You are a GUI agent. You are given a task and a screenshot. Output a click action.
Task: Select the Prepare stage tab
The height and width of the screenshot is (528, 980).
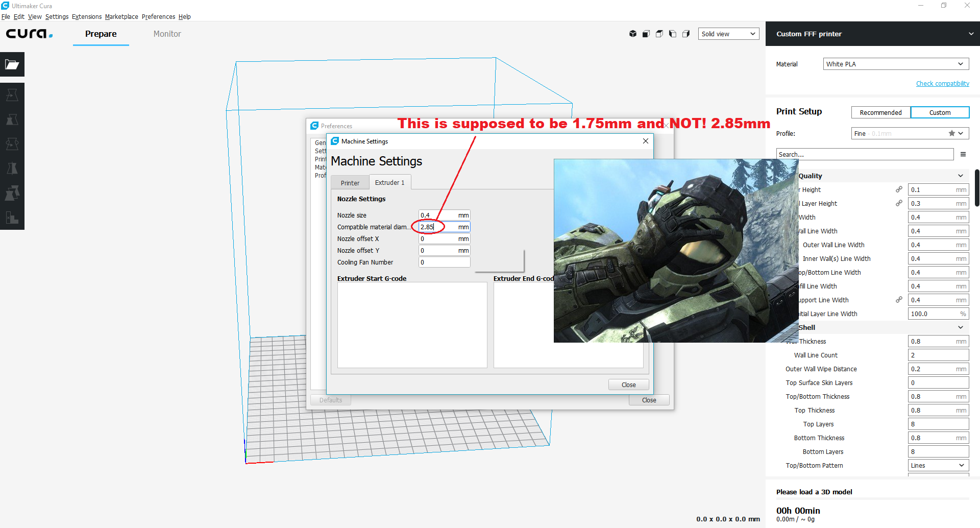(101, 34)
